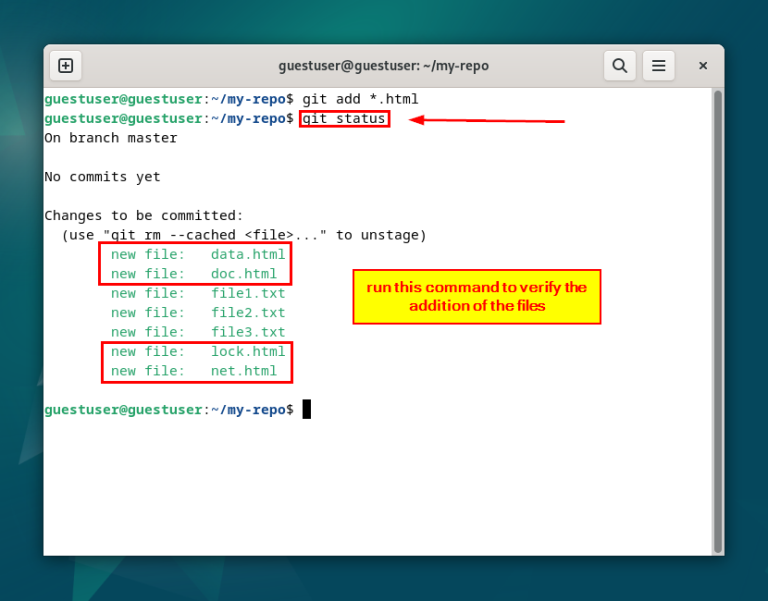768x601 pixels.
Task: Close the terminal window
Action: click(x=703, y=66)
